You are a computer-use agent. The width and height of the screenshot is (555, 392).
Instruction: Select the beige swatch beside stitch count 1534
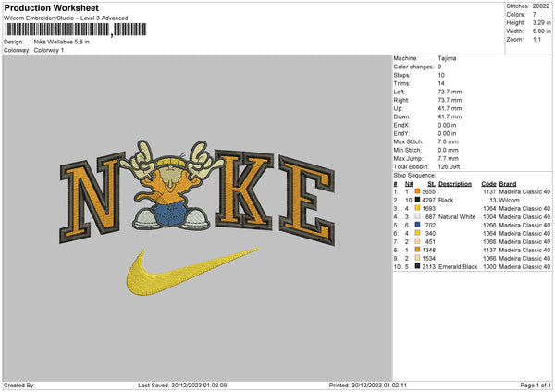point(417,258)
